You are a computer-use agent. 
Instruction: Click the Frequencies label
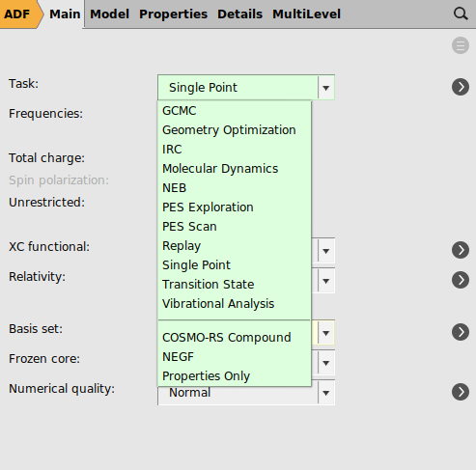45,114
